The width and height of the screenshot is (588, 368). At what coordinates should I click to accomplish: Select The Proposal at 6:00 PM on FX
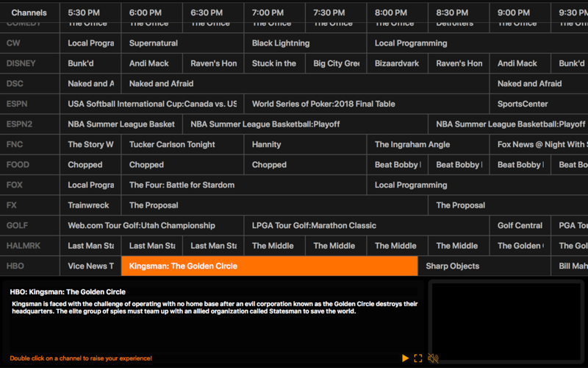point(274,205)
